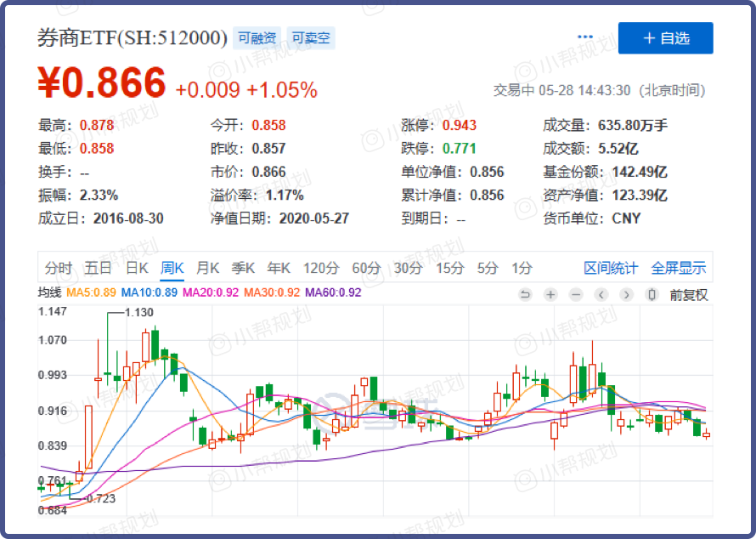Click the candlestick chart style icon
756x539 pixels.
pyautogui.click(x=652, y=294)
